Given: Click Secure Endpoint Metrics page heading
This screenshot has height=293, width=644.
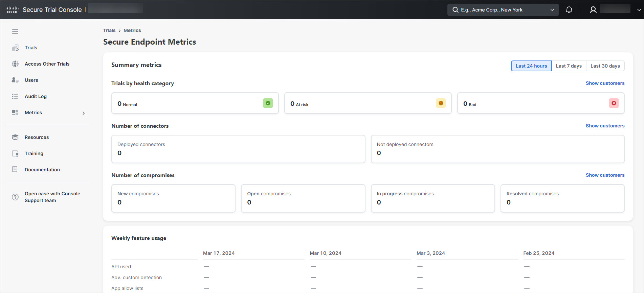Looking at the screenshot, I should (x=150, y=42).
